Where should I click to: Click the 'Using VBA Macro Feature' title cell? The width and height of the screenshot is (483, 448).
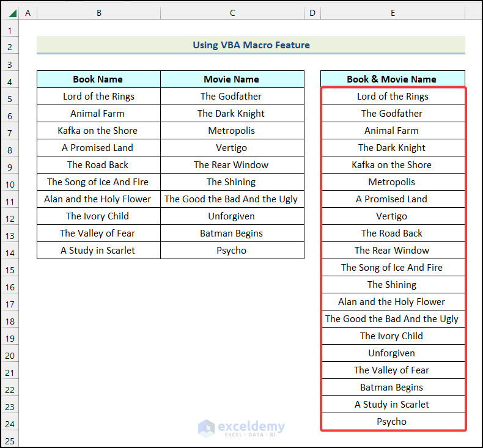251,45
